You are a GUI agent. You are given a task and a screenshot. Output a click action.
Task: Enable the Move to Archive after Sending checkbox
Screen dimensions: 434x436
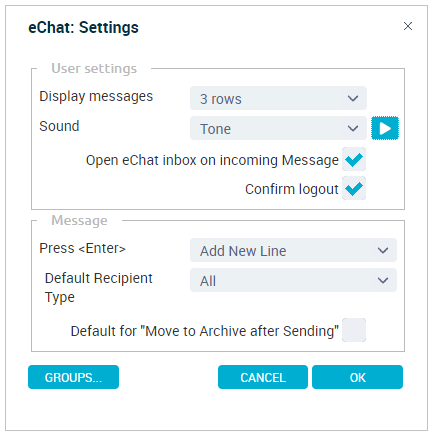(x=354, y=330)
